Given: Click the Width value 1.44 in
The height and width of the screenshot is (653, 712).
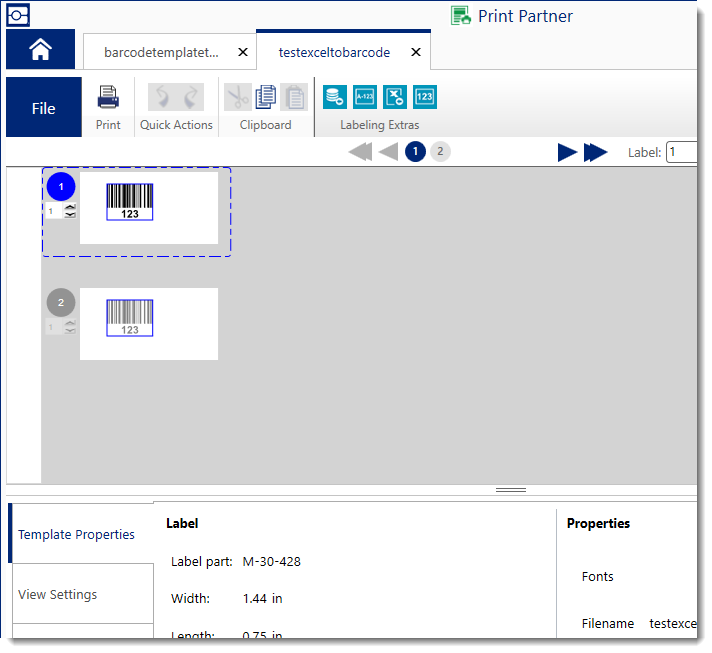Looking at the screenshot, I should coord(262,599).
